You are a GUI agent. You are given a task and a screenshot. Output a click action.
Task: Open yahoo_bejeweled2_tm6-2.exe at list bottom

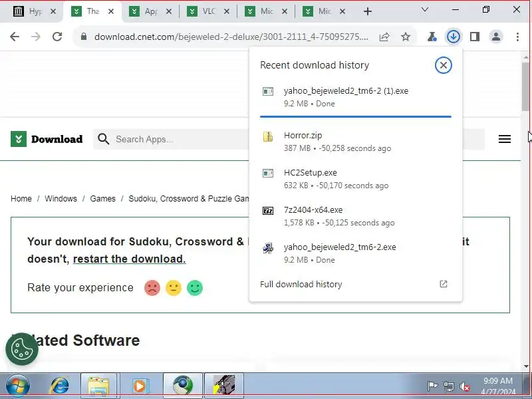click(356, 253)
